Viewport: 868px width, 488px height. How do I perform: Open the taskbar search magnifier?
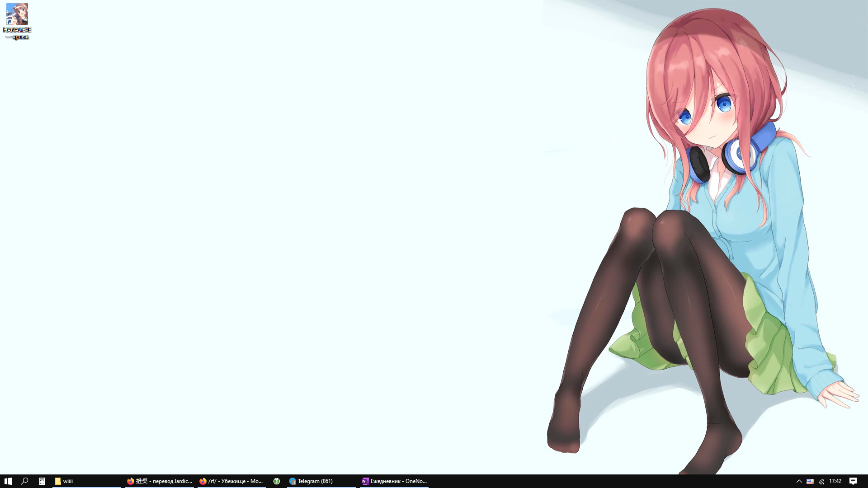tap(25, 481)
